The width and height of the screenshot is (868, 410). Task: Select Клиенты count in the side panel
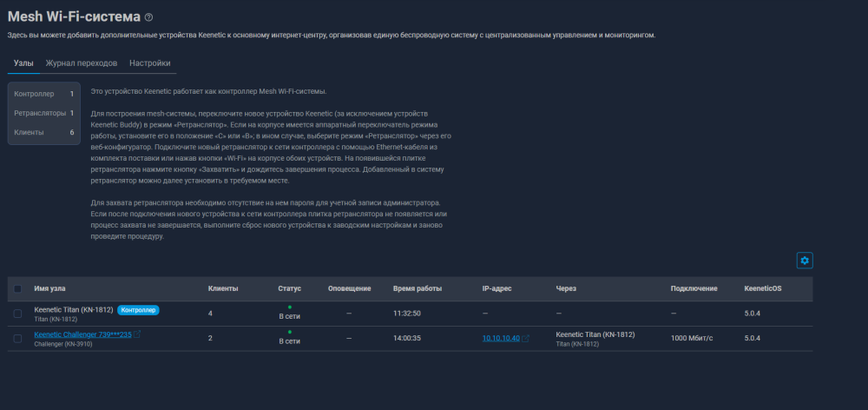(x=43, y=133)
